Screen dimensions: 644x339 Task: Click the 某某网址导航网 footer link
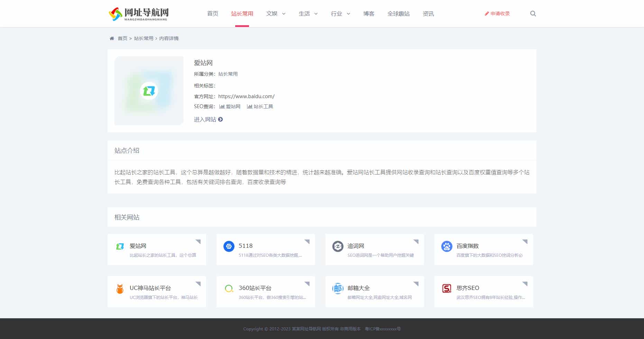tap(306, 329)
